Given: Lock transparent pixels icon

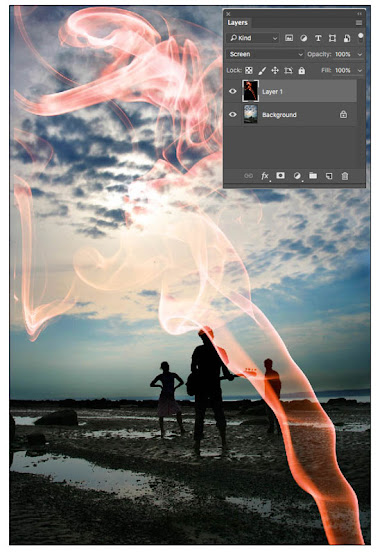Looking at the screenshot, I should coord(249,70).
